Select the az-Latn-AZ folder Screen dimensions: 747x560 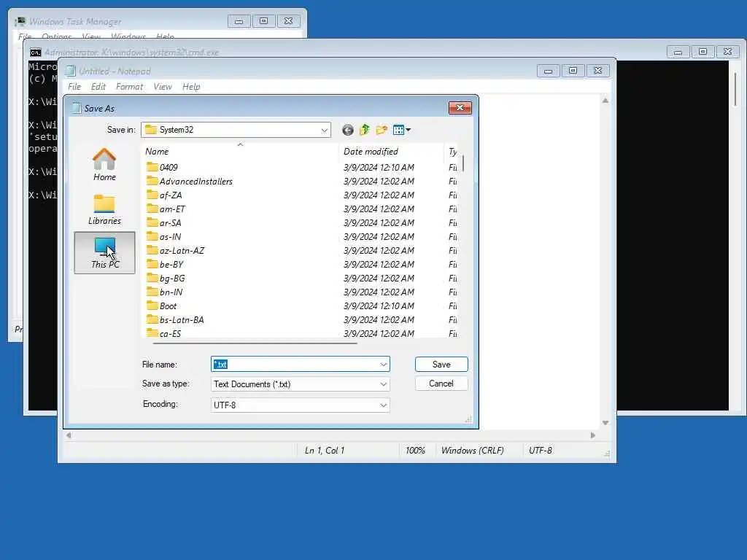click(175, 250)
